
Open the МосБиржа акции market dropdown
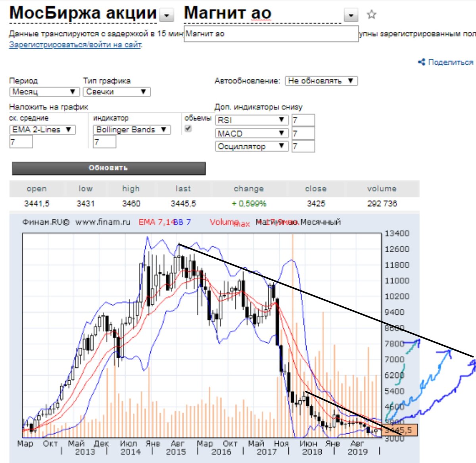pos(167,15)
